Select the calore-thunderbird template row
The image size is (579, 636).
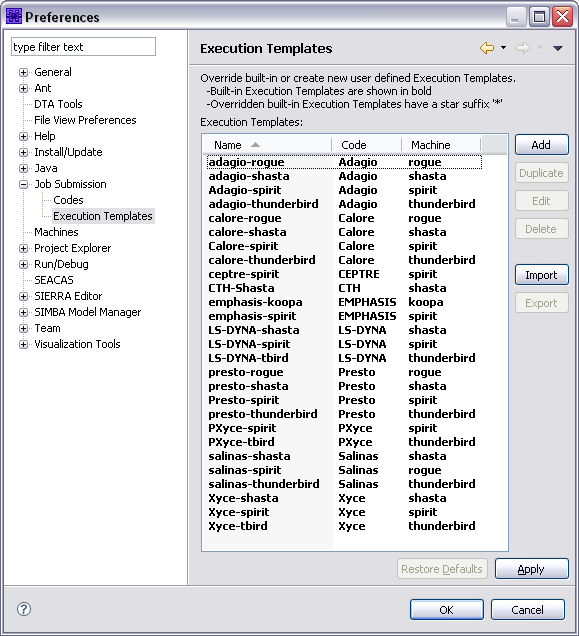coord(344,260)
